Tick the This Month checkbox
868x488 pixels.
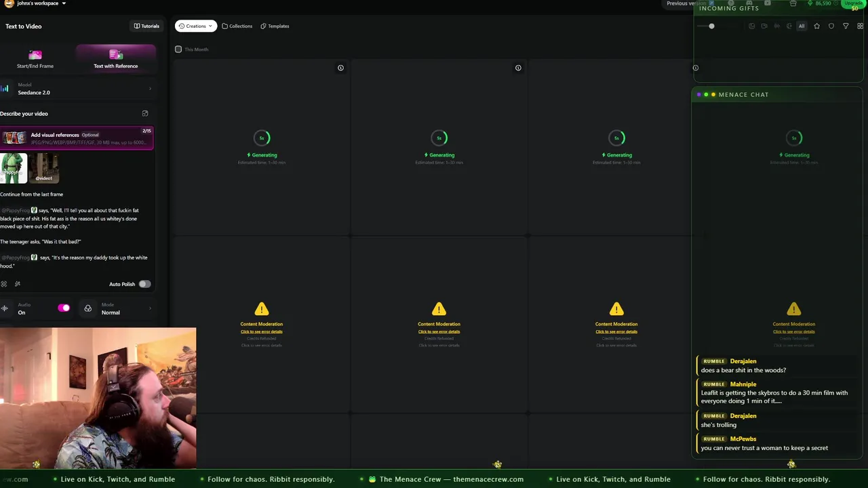coord(178,49)
